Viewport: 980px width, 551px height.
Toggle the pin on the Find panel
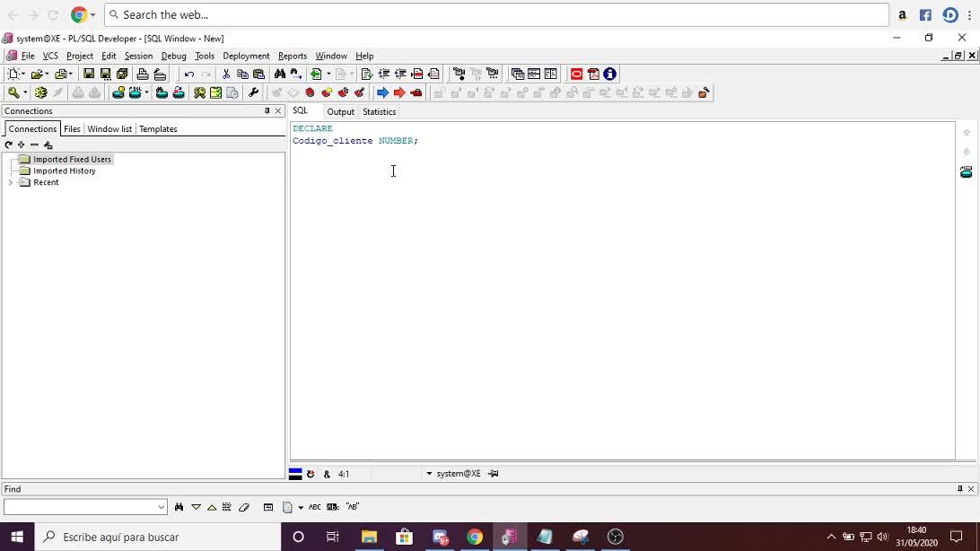[x=960, y=488]
